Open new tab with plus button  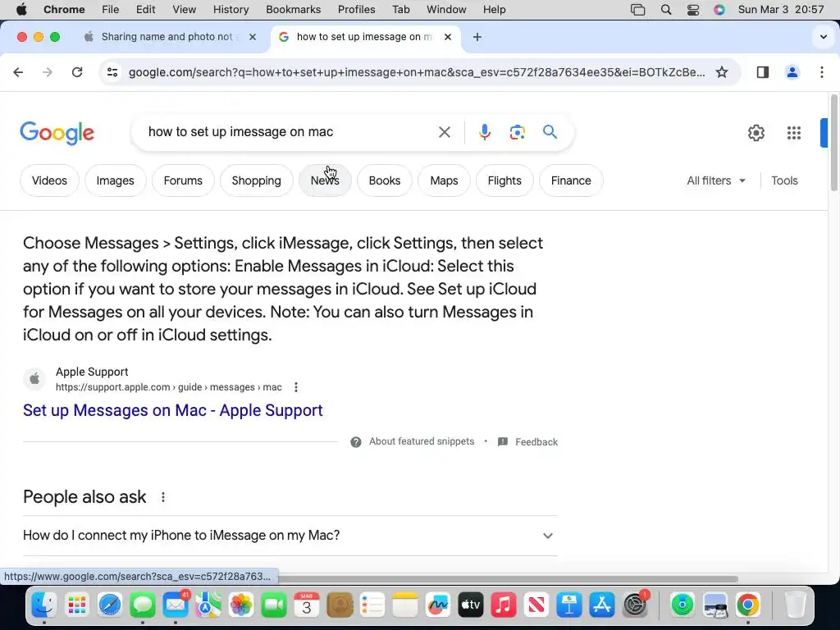[x=477, y=37]
